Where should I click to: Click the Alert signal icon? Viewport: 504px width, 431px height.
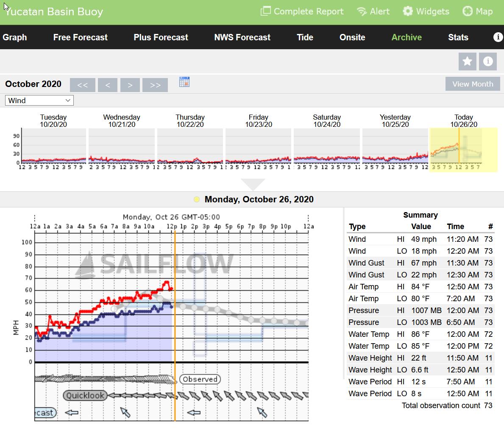[x=362, y=11]
